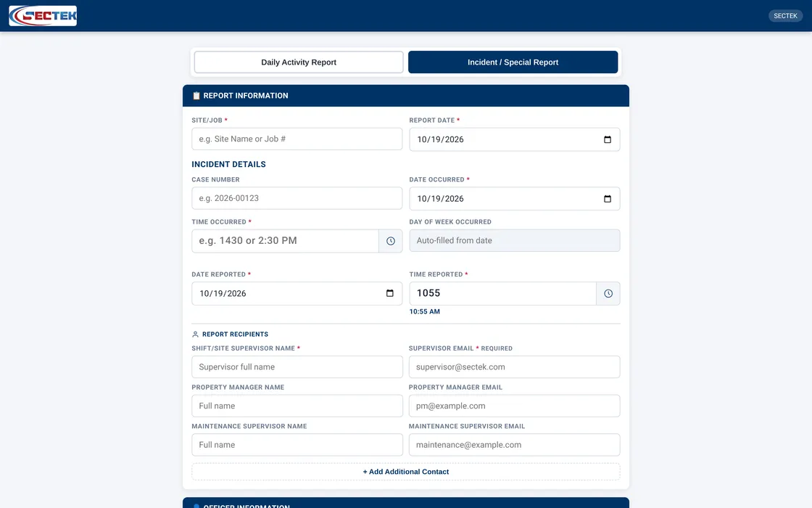Focus the Site/Job input field
The image size is (812, 508).
(297, 139)
